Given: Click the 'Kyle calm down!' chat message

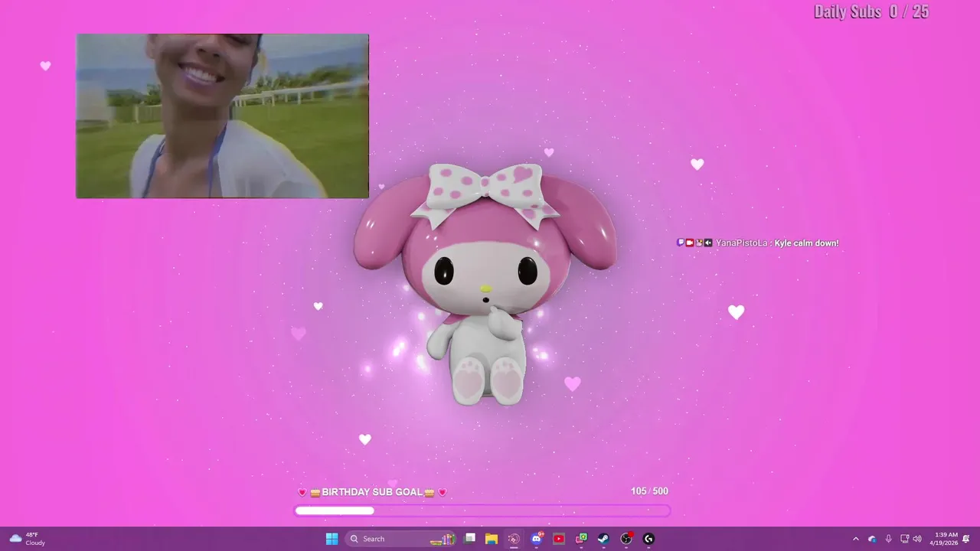Looking at the screenshot, I should point(806,243).
